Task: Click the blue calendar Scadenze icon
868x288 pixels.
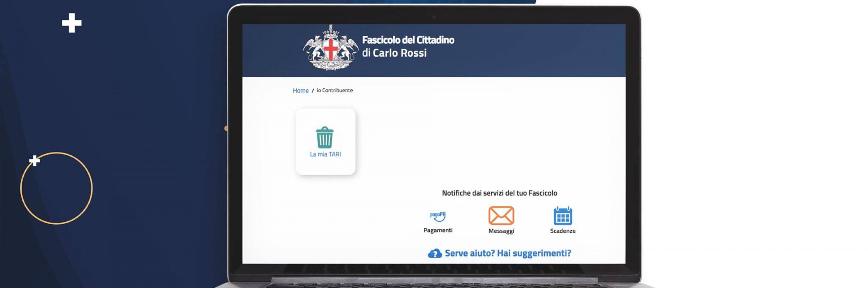Action: 563,216
